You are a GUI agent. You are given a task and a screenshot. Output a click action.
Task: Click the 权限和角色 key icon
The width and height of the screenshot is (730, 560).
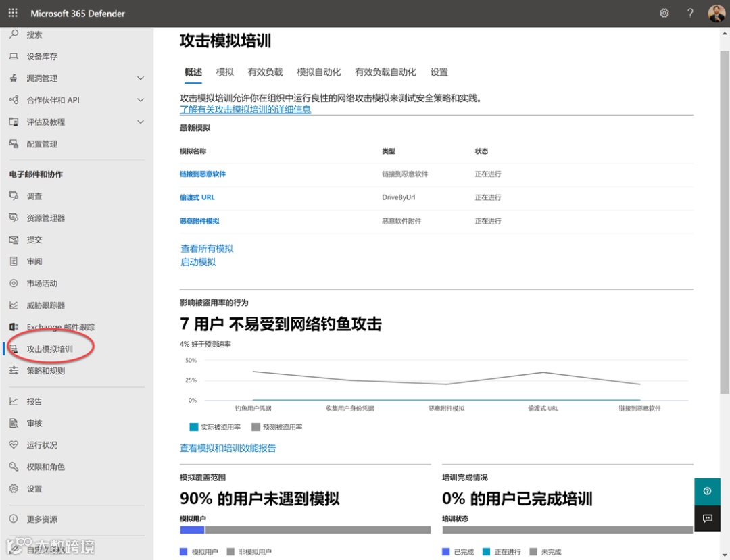pyautogui.click(x=14, y=467)
